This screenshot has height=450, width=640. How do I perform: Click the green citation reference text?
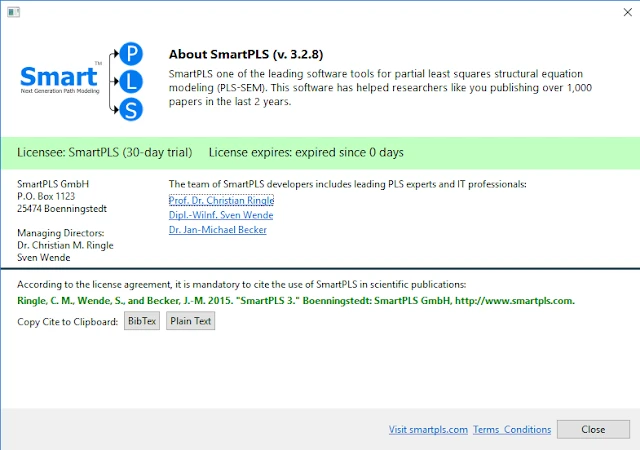[x=296, y=301]
